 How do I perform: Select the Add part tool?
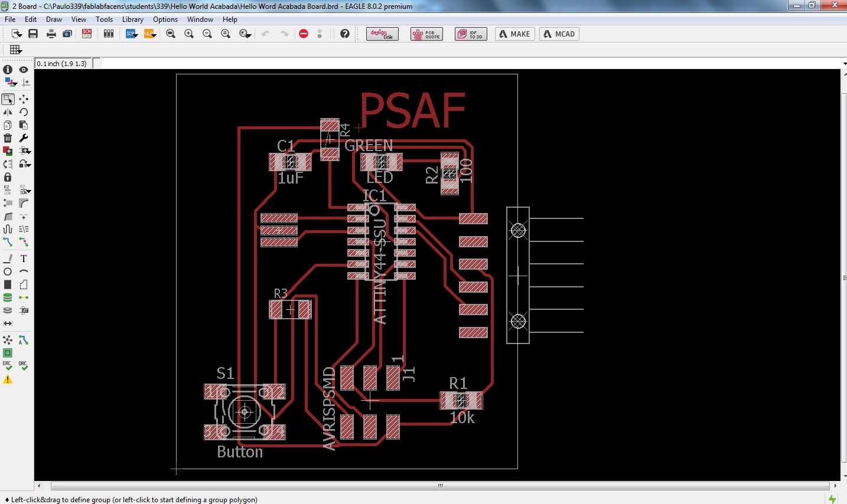(8, 151)
